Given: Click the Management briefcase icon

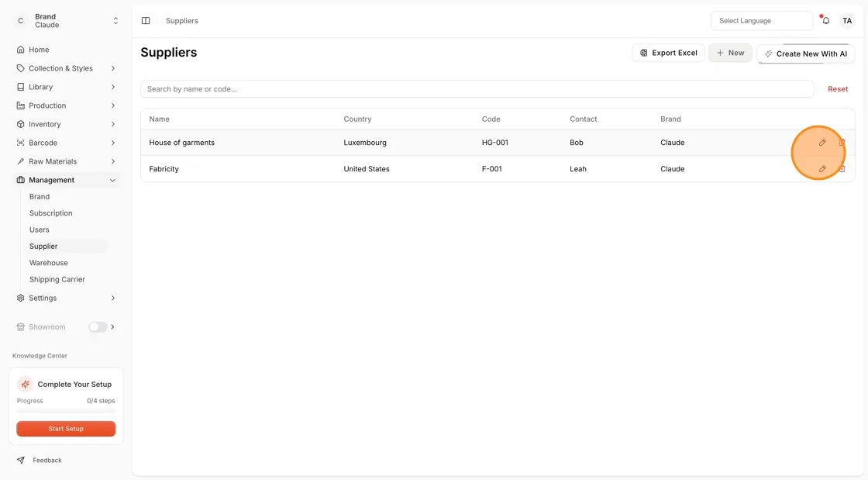Looking at the screenshot, I should [20, 180].
